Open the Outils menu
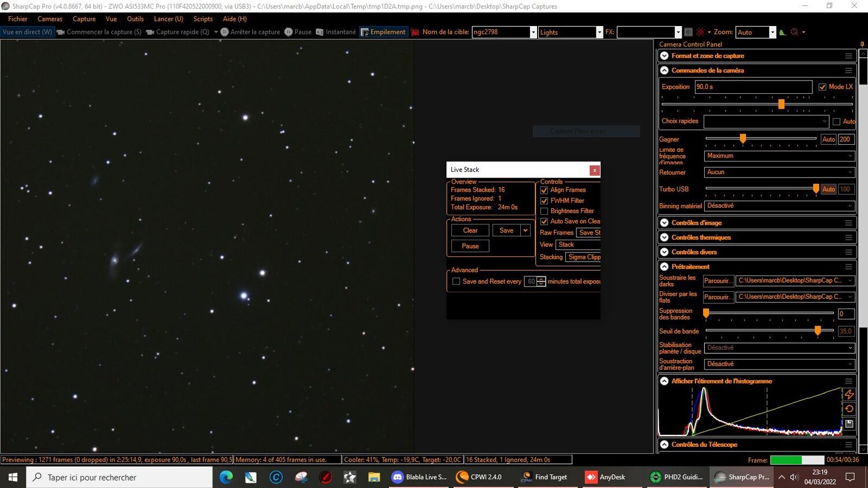Screen dimensions: 868x488 (135, 19)
